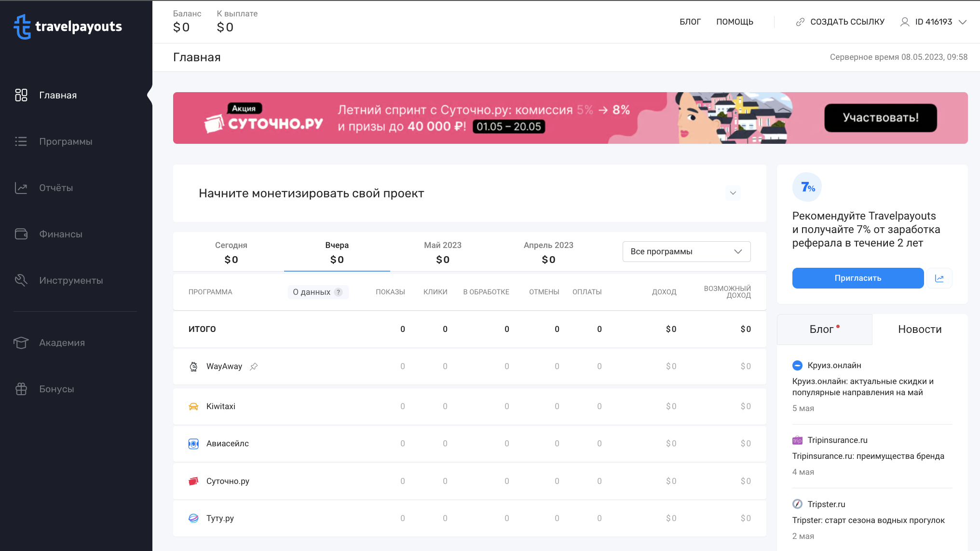Click the ДОХОД column header

(664, 292)
